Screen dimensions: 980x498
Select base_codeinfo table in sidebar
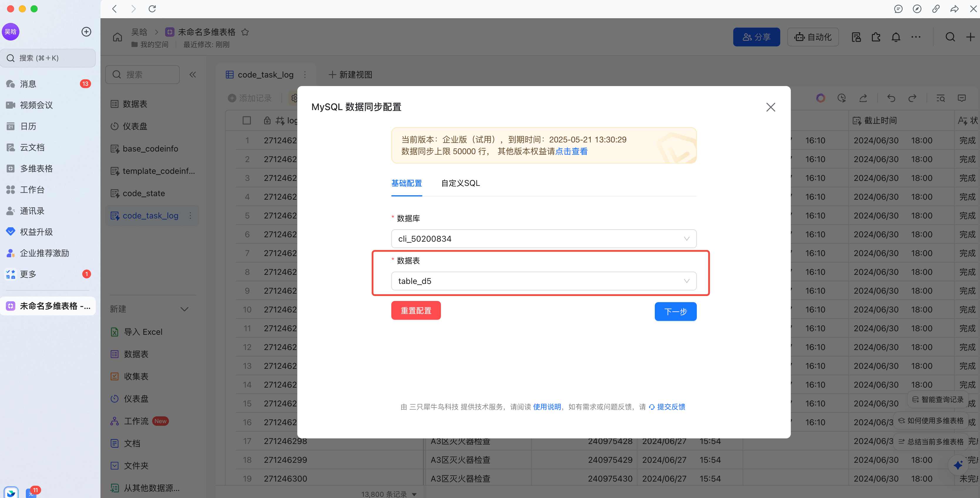(152, 149)
